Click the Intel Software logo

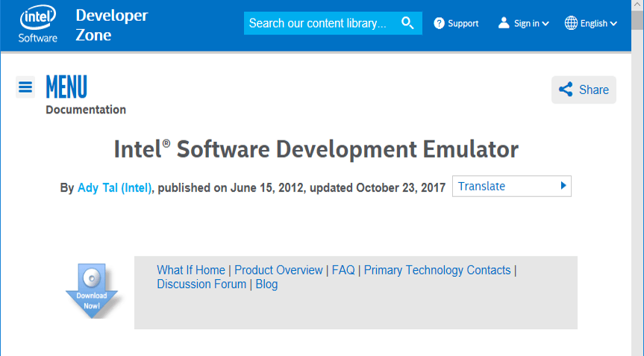pos(38,23)
